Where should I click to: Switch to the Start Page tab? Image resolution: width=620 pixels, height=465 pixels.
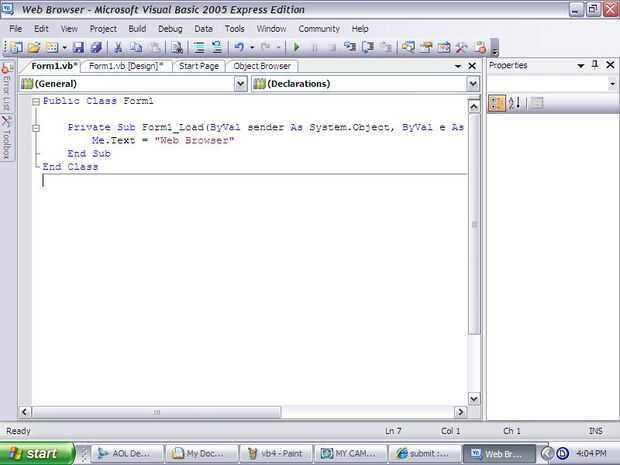pyautogui.click(x=199, y=66)
